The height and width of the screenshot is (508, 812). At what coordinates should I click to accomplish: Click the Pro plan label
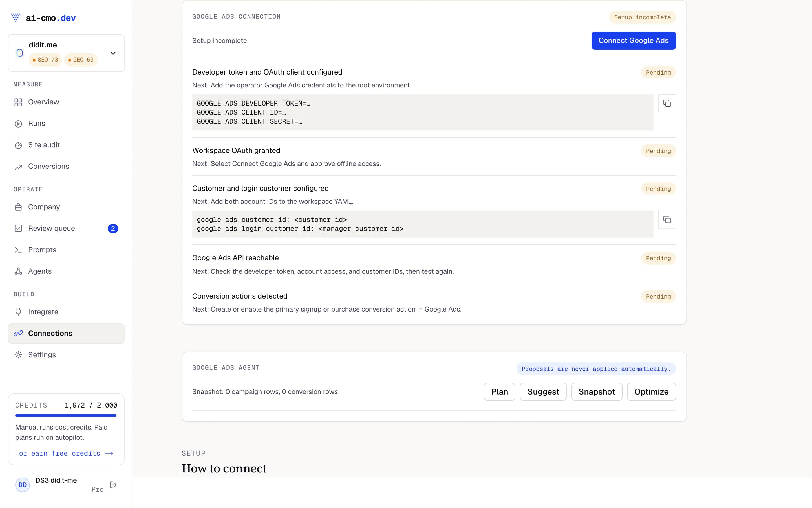pos(97,490)
